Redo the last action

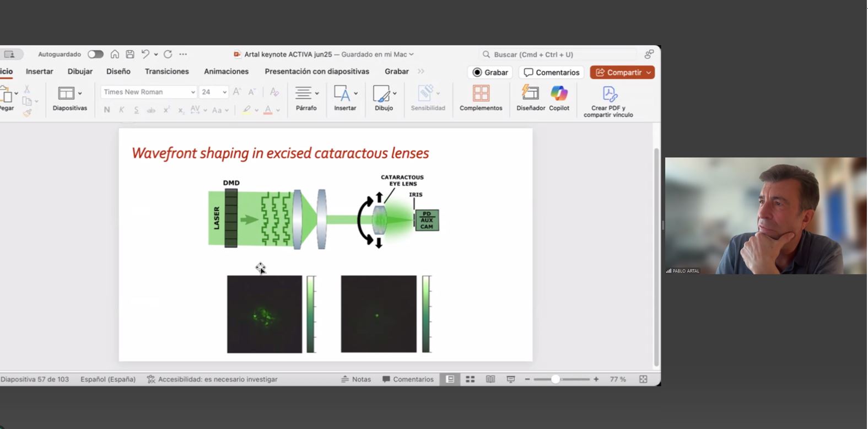[168, 54]
